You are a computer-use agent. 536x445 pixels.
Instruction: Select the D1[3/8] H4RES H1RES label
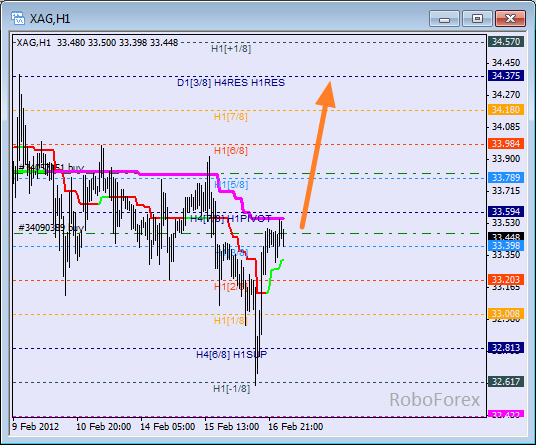(231, 83)
